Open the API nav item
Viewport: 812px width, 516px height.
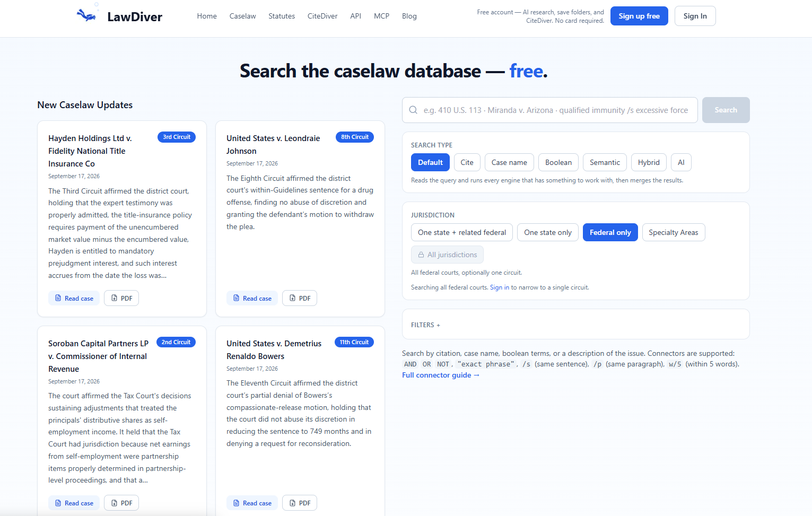click(355, 16)
